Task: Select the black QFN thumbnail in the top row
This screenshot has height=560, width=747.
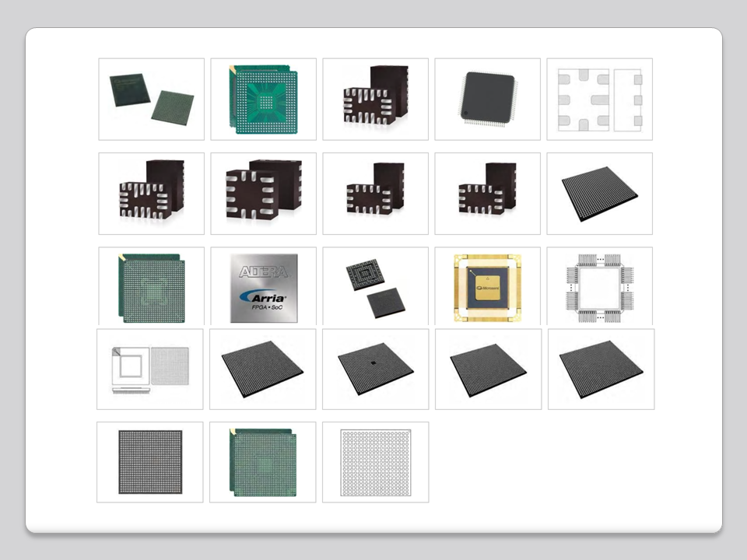Action: tap(375, 99)
